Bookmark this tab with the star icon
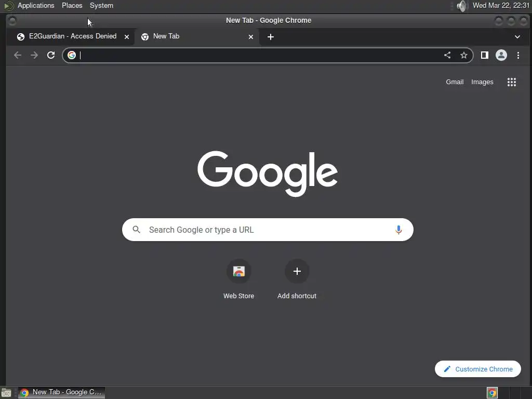Image resolution: width=532 pixels, height=399 pixels. (x=464, y=55)
